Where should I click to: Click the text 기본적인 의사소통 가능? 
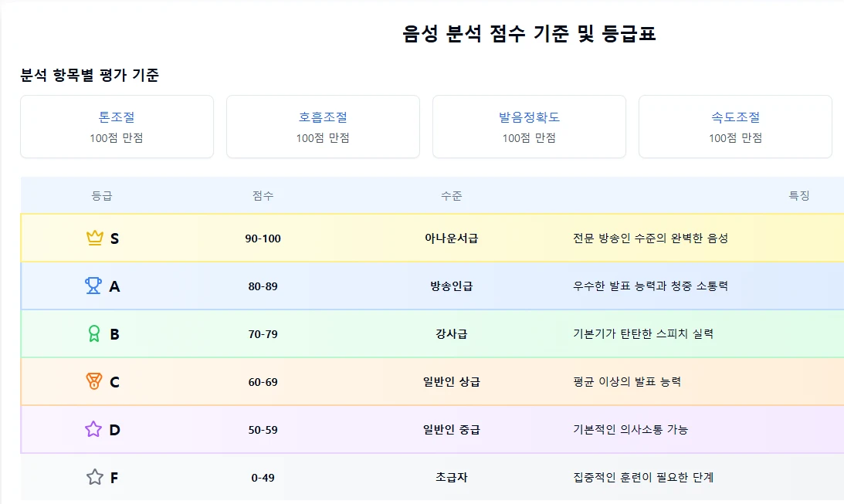point(630,430)
